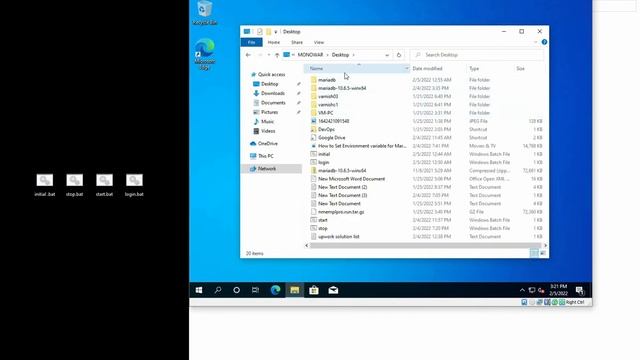This screenshot has height=360, width=640.
Task: Expand the ribbon with the chevron
Action: coord(536,42)
